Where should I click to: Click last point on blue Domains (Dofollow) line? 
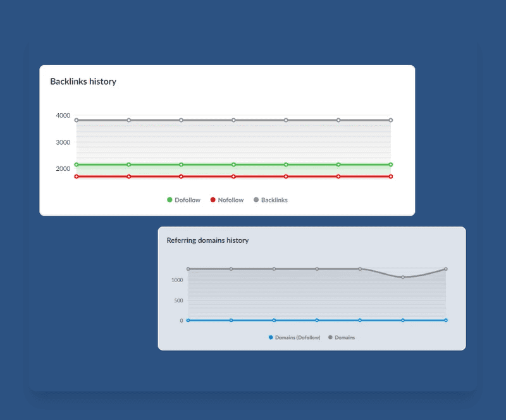[x=446, y=320]
